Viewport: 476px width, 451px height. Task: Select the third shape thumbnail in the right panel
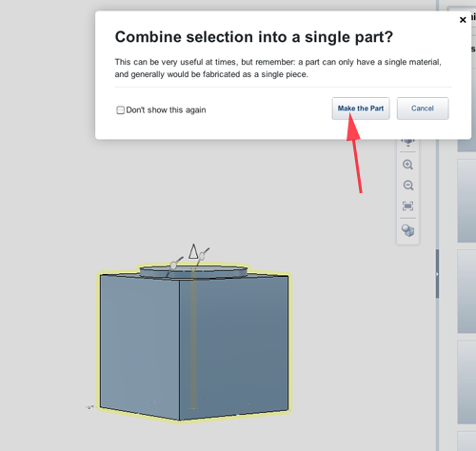click(x=466, y=291)
